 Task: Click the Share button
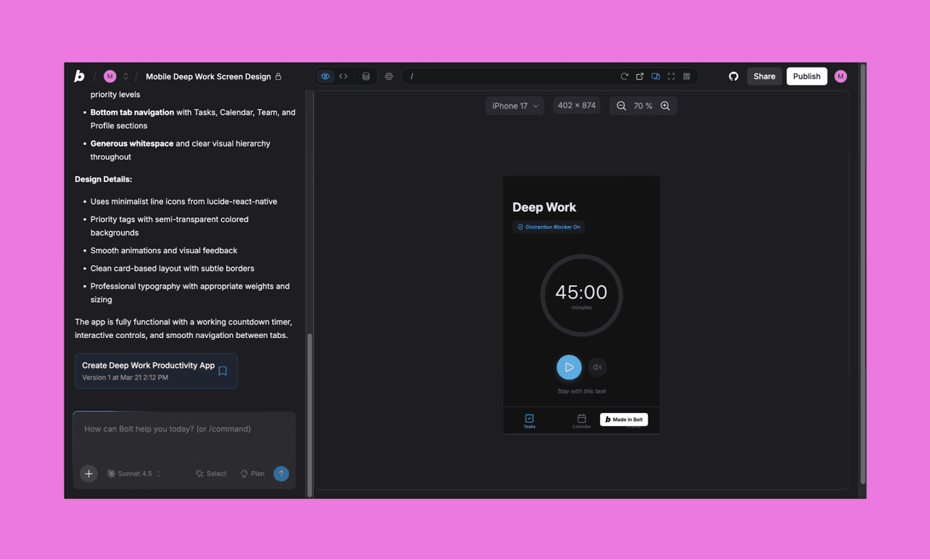[764, 76]
